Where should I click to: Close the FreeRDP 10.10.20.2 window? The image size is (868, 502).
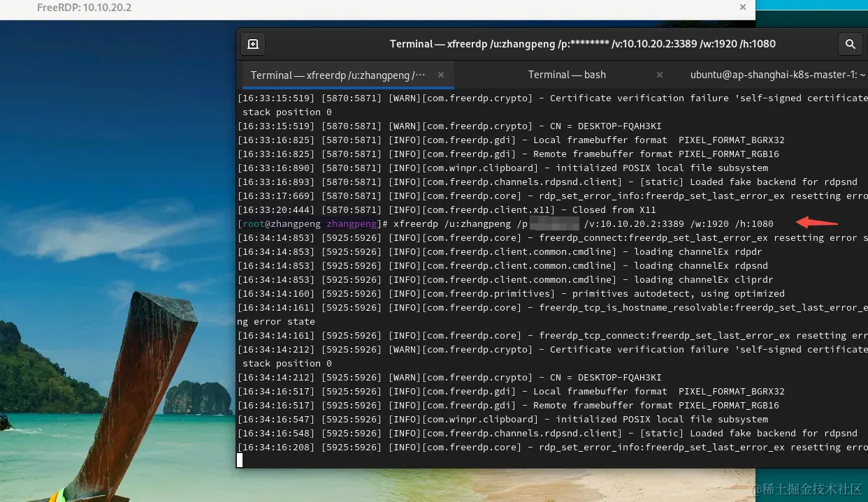743,7
